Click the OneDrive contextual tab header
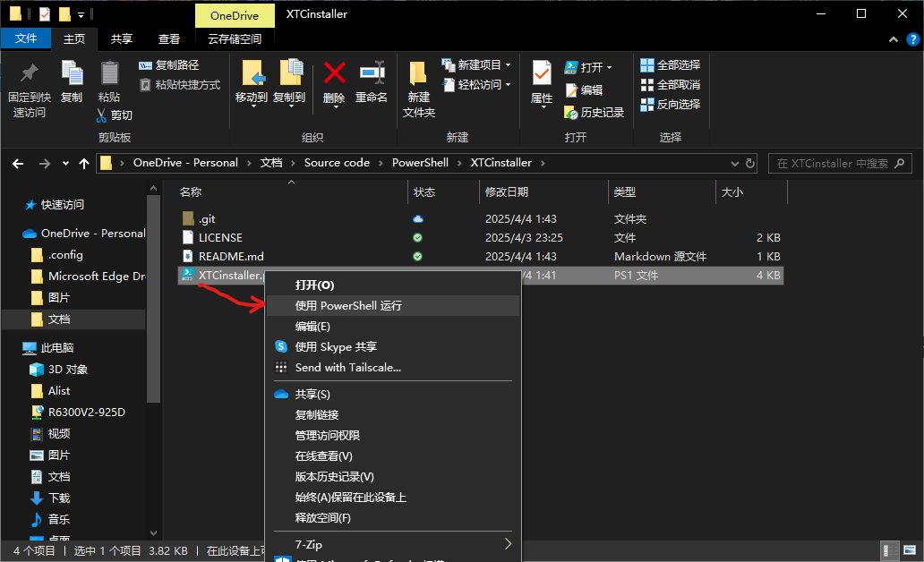The image size is (924, 562). [x=235, y=16]
